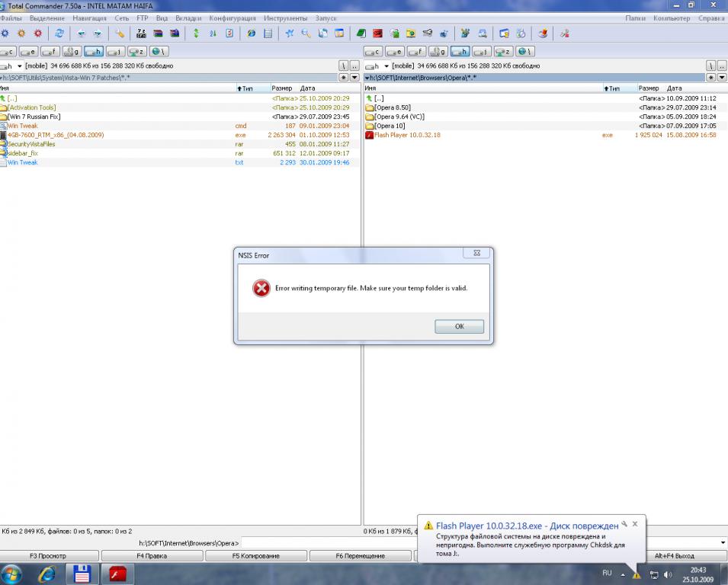Go to root with left panel backslash button
This screenshot has width=728, height=585.
pyautogui.click(x=344, y=66)
